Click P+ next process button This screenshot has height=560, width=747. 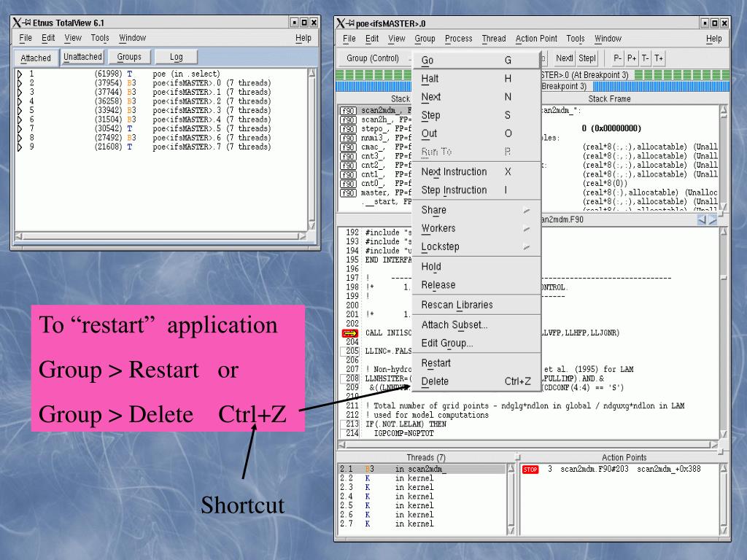pos(632,58)
